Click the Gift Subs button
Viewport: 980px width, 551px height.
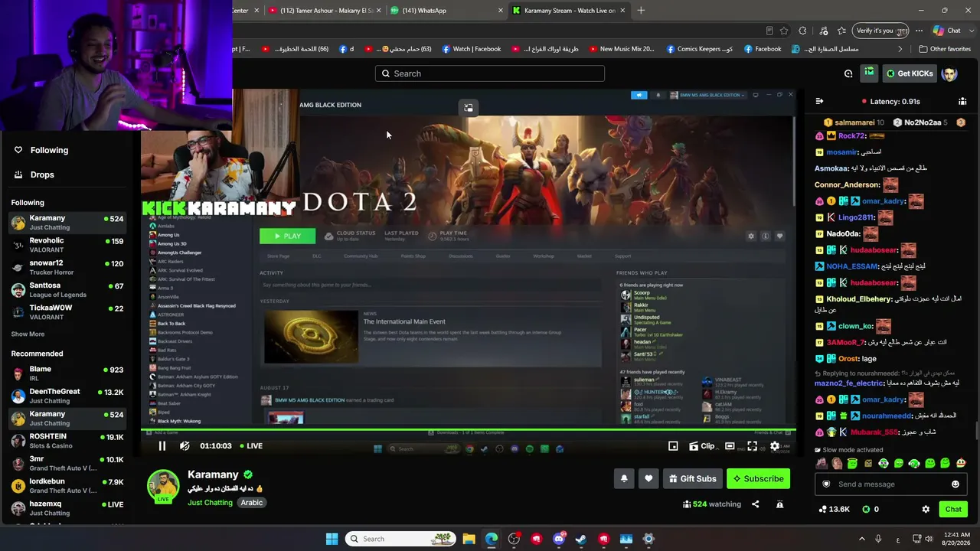pos(693,478)
